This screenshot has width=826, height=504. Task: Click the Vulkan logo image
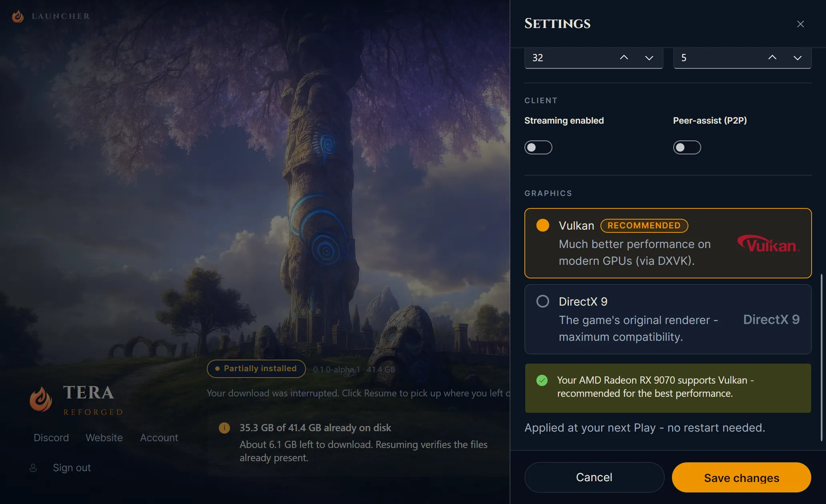pos(768,244)
